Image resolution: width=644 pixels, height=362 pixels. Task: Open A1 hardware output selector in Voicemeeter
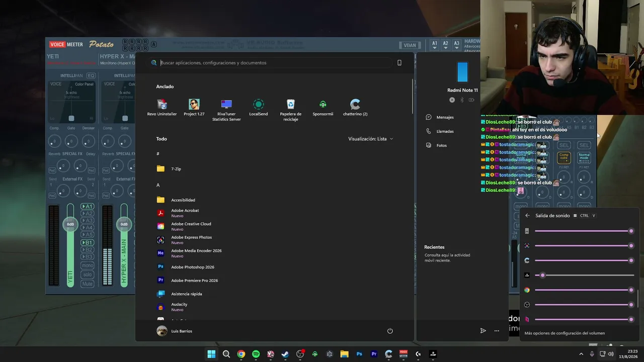coord(435,45)
